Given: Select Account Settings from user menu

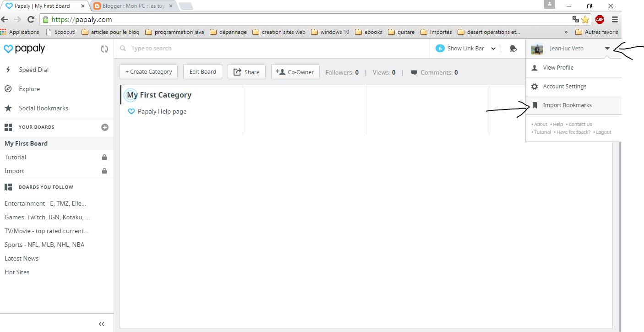Looking at the screenshot, I should (573, 86).
